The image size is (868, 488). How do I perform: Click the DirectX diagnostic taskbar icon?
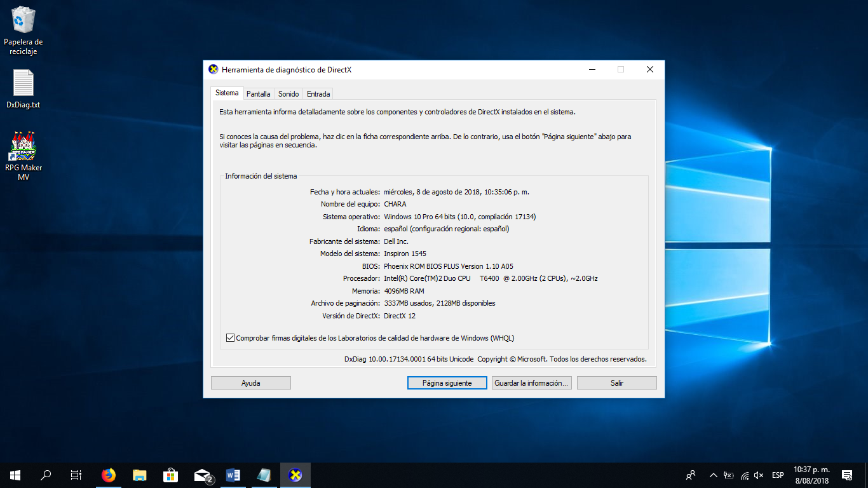(x=295, y=475)
